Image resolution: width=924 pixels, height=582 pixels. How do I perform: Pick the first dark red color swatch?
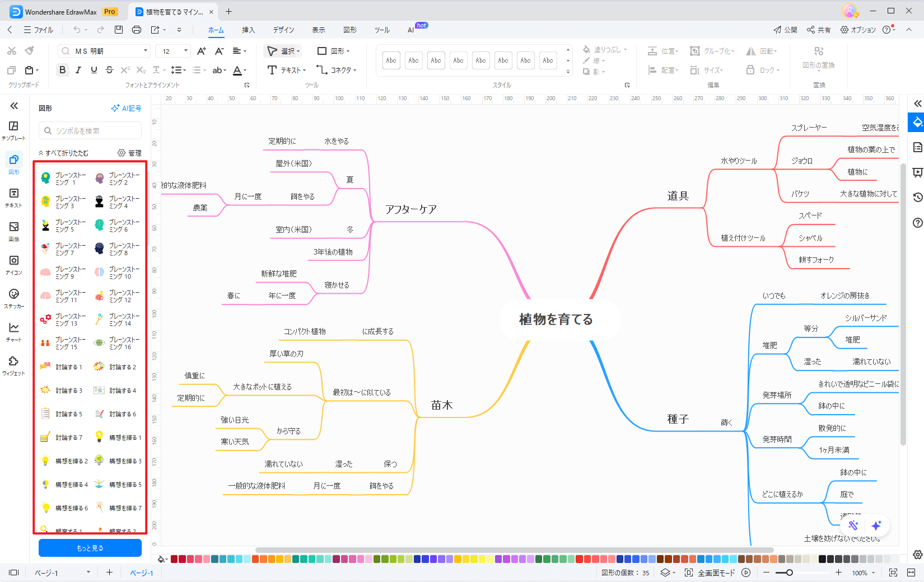(174, 558)
